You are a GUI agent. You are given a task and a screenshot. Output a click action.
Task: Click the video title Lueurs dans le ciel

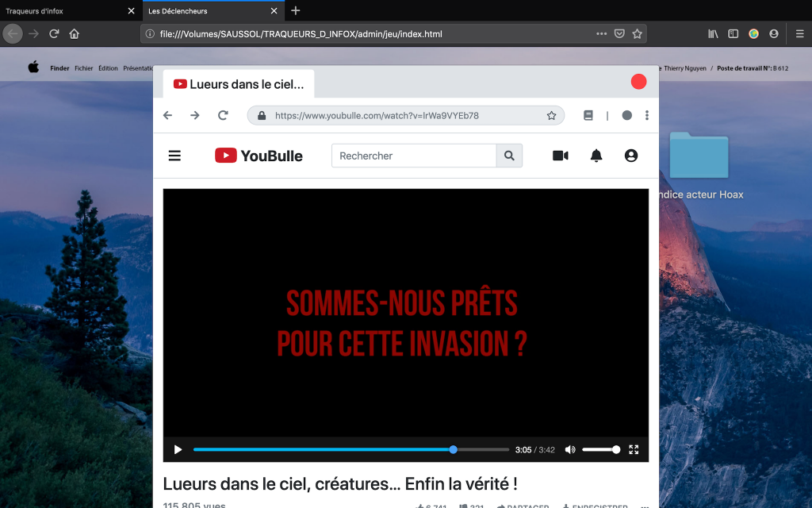point(340,483)
